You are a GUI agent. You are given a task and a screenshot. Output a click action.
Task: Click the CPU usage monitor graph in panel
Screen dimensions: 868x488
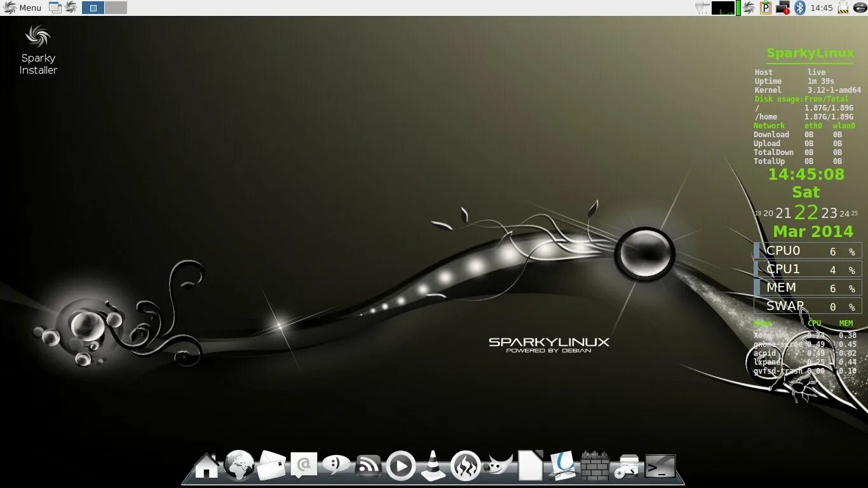tap(723, 8)
